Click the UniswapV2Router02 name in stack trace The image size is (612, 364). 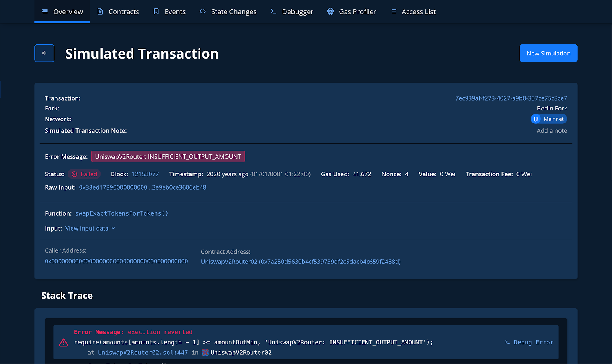(x=241, y=353)
